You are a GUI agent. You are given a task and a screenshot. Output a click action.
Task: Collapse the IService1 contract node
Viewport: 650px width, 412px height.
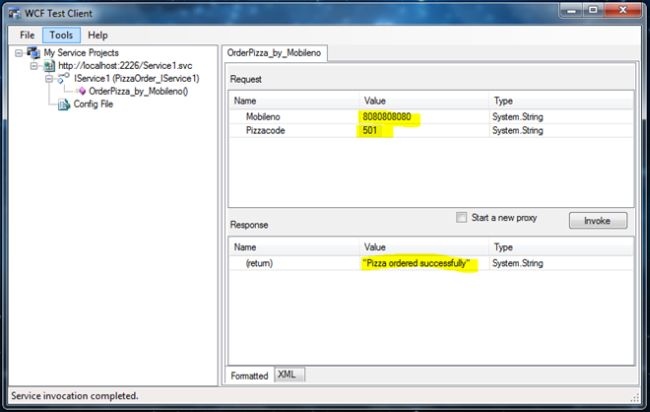coord(49,79)
